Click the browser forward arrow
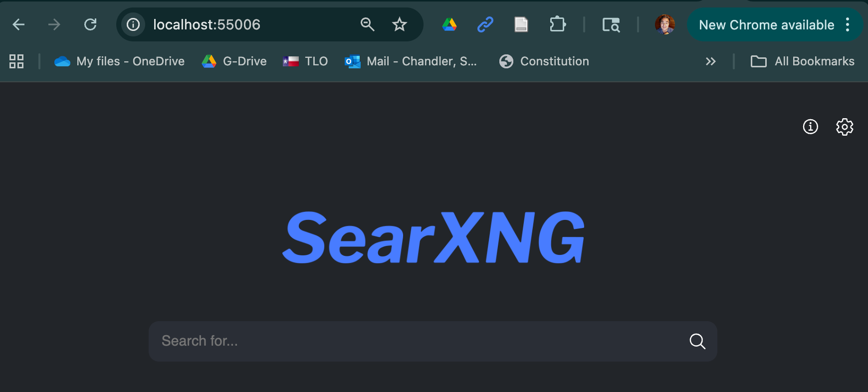 (x=54, y=24)
